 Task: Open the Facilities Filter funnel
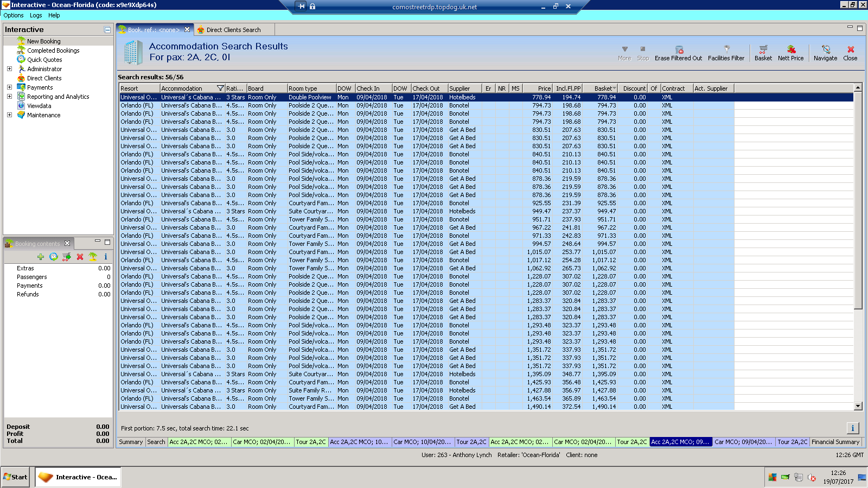[x=726, y=49]
